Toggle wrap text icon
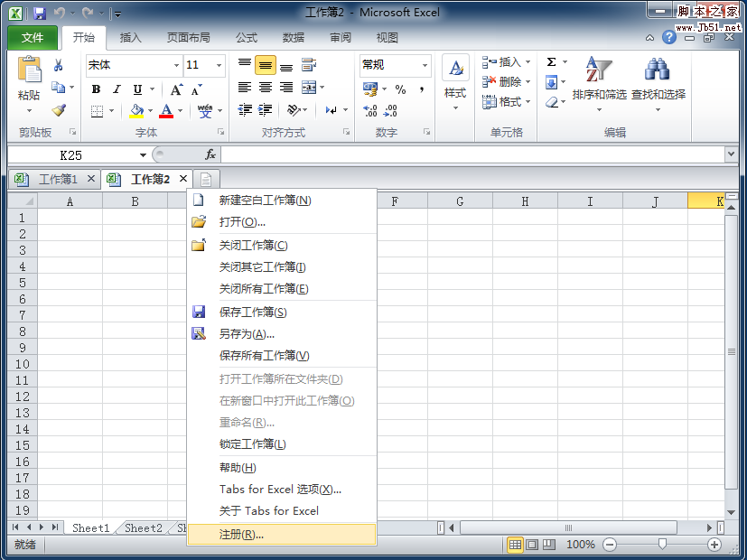Screen dimensions: 747x560 309,65
